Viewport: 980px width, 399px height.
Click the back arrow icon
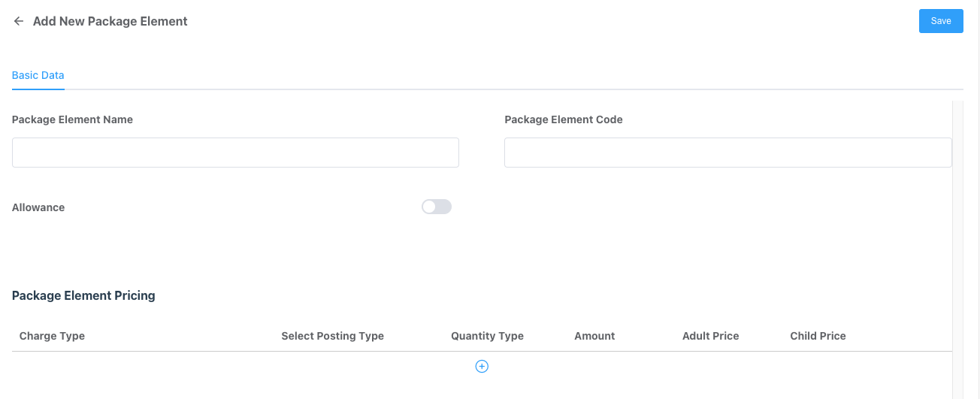[x=19, y=22]
